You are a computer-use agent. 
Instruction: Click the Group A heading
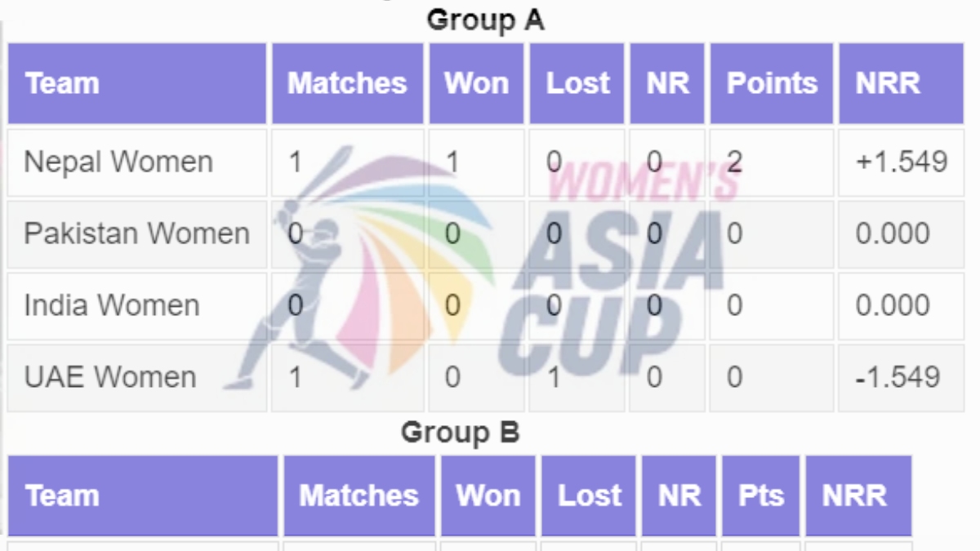tap(485, 20)
